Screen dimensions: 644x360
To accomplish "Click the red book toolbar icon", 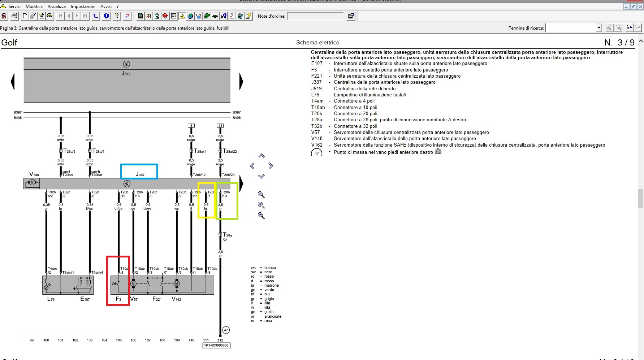I will click(165, 16).
